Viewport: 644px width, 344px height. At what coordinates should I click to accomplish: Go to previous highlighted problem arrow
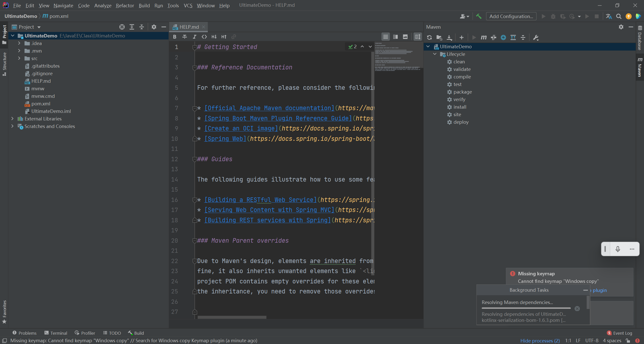(362, 47)
